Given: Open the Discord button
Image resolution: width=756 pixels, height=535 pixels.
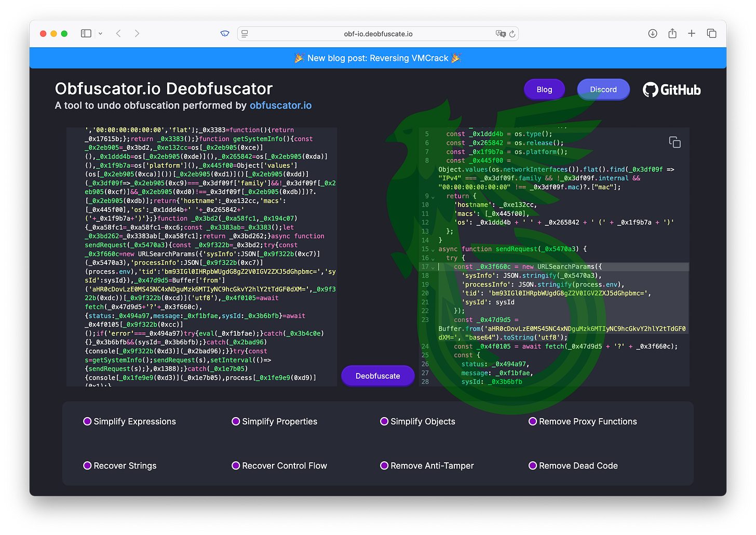Looking at the screenshot, I should click(603, 89).
